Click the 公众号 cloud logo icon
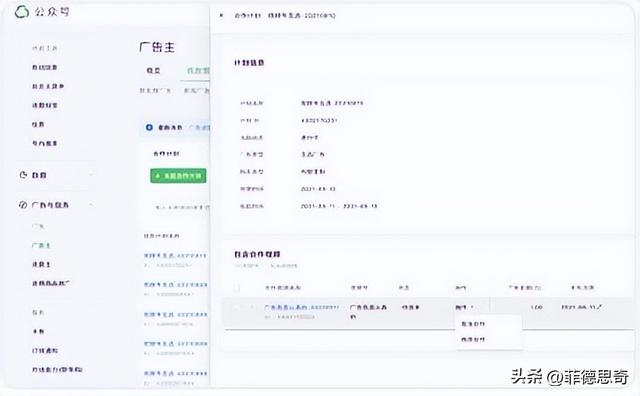Viewport: 640px width, 396px height. (x=22, y=12)
